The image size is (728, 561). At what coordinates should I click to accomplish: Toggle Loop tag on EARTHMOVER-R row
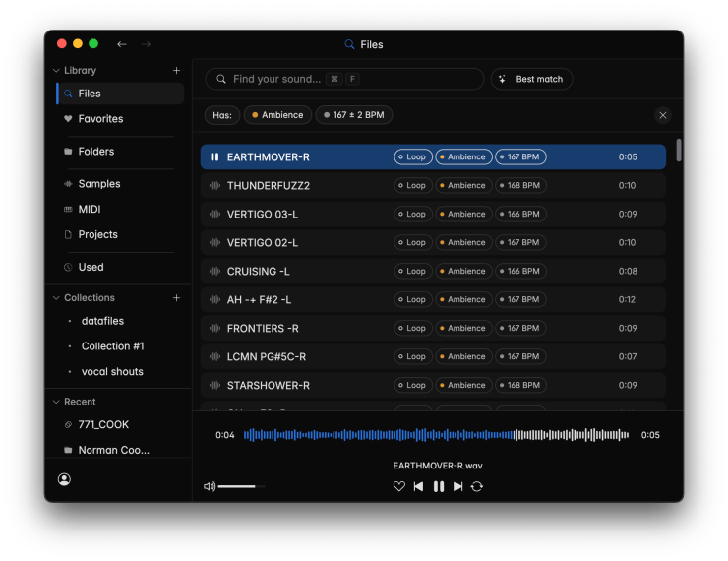pos(413,156)
